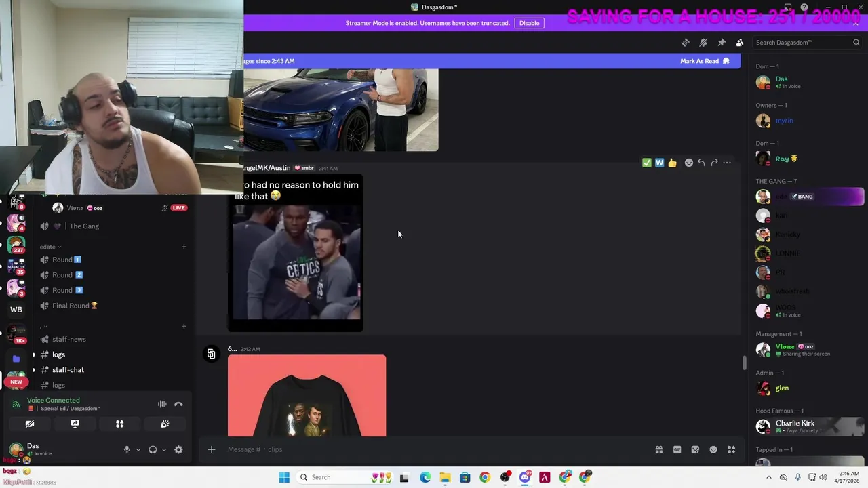
Task: Open server with 237 notification badge
Action: [x=16, y=245]
